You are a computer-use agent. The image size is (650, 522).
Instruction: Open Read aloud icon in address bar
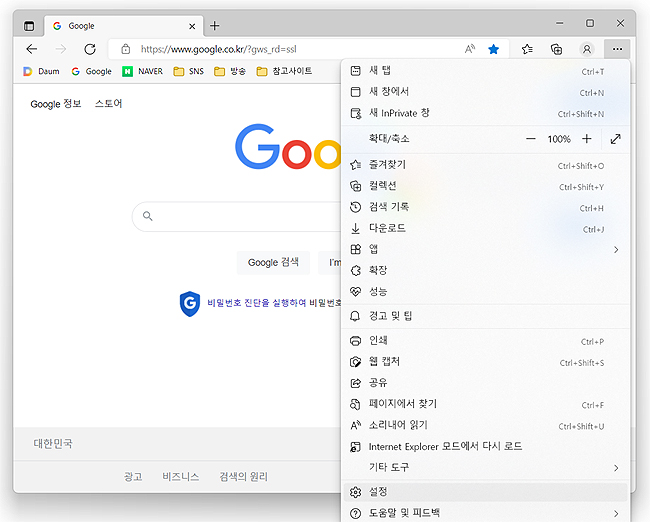coord(470,49)
